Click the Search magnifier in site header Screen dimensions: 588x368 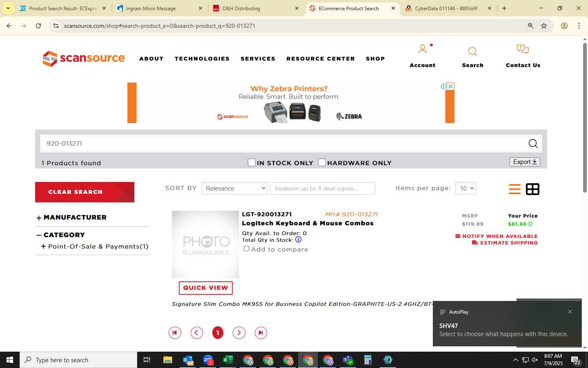point(472,52)
